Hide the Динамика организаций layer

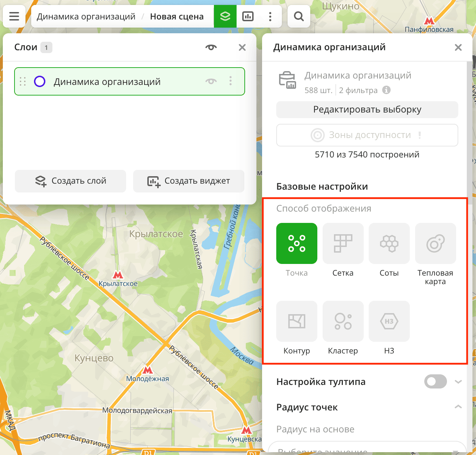coord(211,81)
